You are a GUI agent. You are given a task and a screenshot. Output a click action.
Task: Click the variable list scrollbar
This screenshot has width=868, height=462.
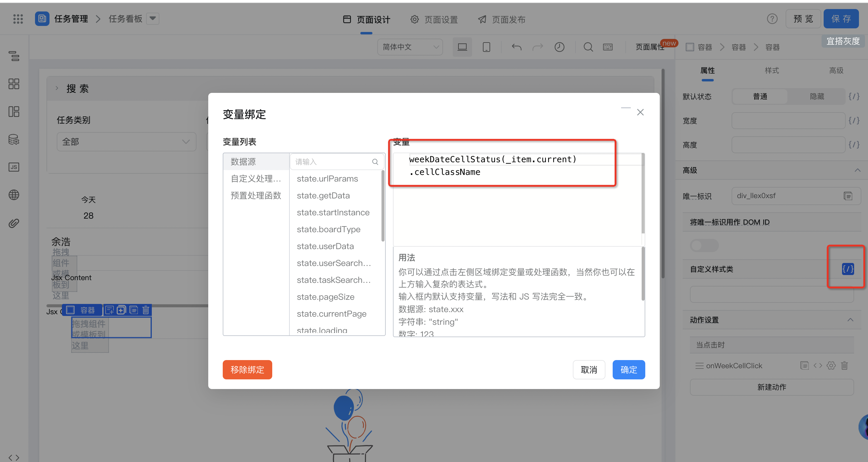383,206
